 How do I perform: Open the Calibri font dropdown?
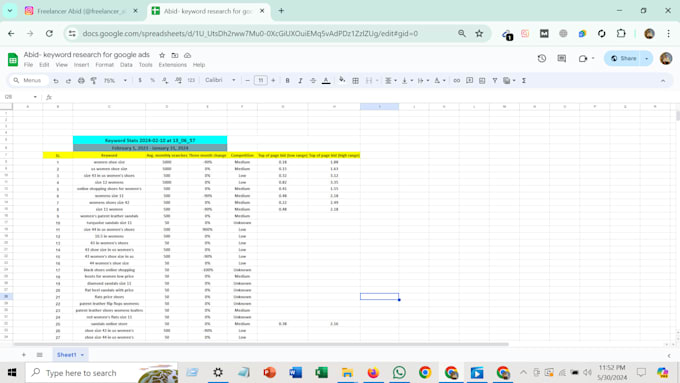click(x=220, y=80)
